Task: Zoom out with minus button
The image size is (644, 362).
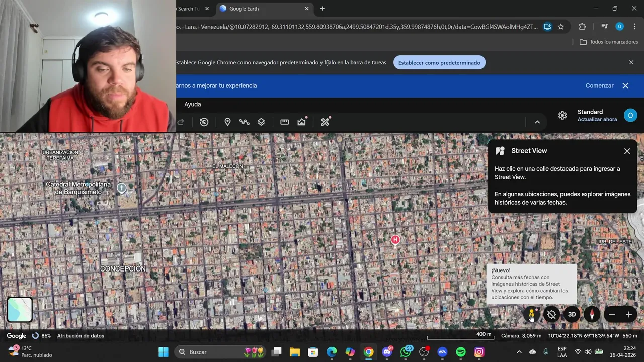Action: pos(612,314)
